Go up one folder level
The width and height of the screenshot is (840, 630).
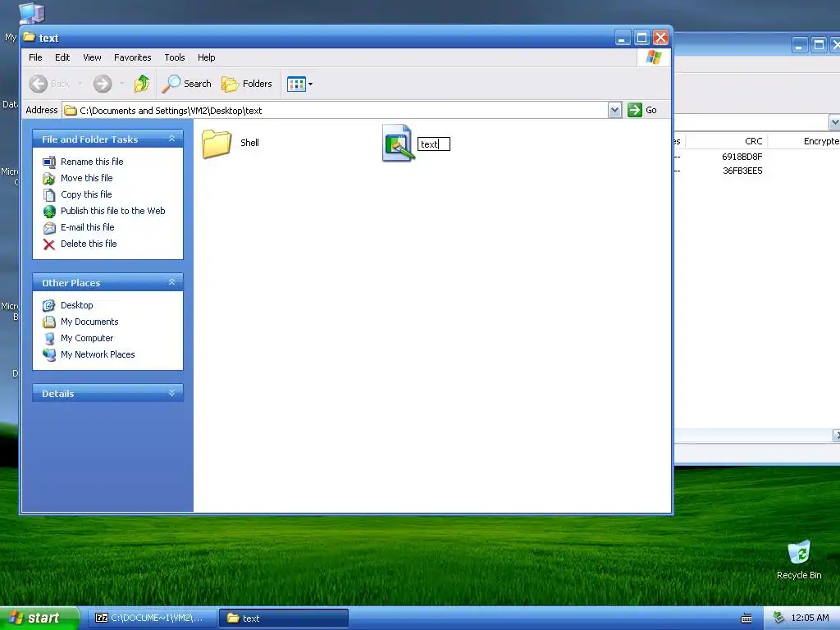(x=142, y=84)
